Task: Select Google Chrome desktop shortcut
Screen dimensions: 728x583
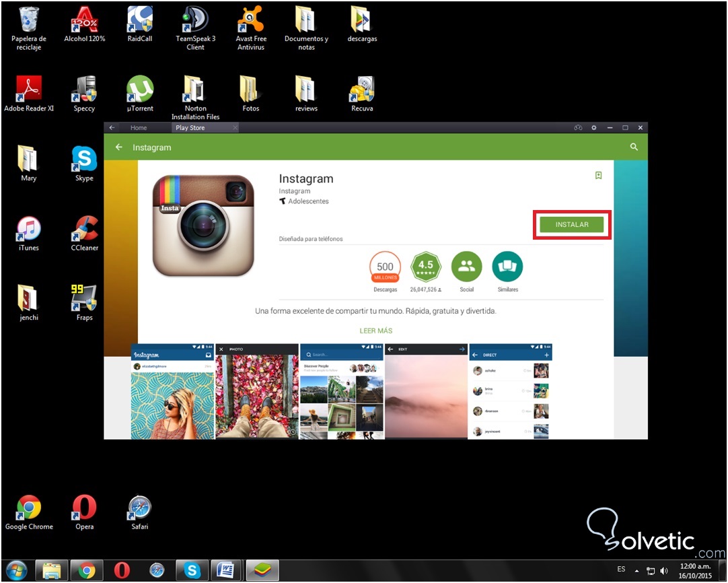Action: pyautogui.click(x=29, y=512)
